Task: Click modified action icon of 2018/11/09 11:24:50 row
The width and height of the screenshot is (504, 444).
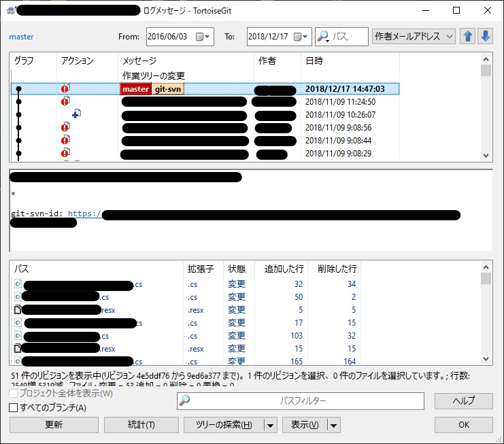Action: pyautogui.click(x=65, y=101)
